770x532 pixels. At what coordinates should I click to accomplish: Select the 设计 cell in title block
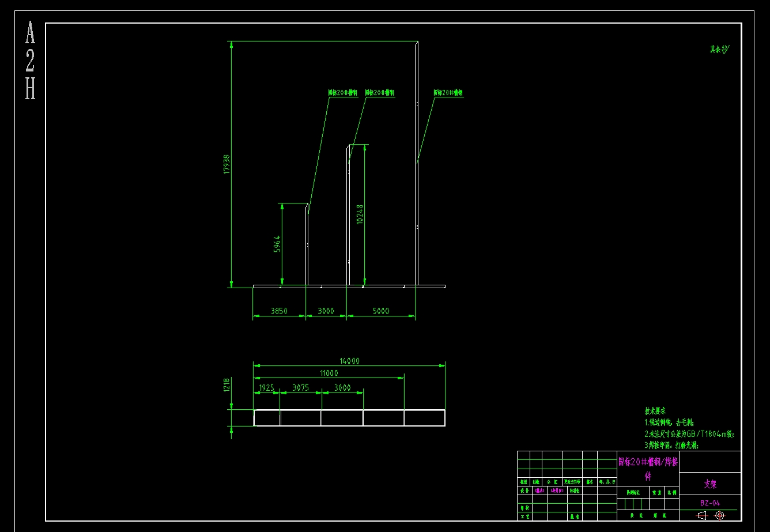click(x=524, y=491)
